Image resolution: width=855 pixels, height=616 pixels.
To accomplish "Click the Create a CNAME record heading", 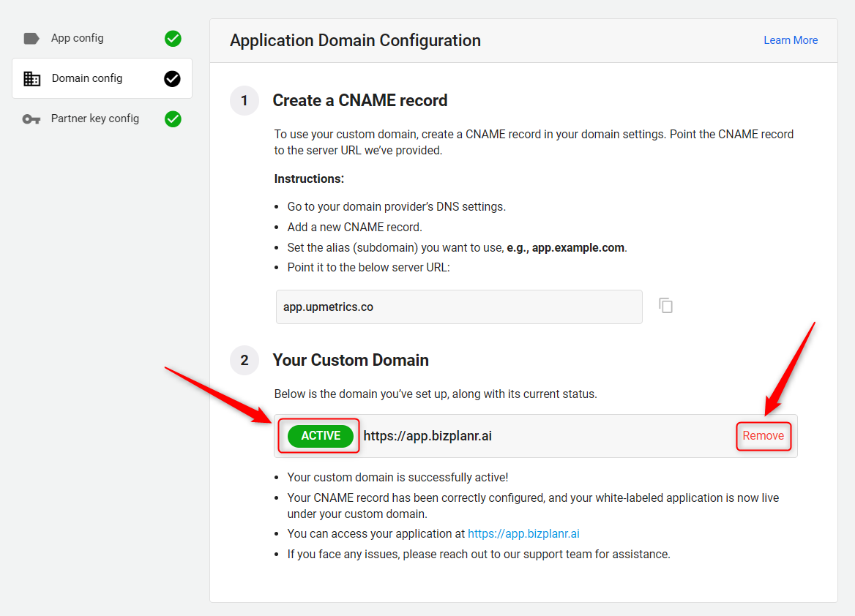I will (x=360, y=100).
